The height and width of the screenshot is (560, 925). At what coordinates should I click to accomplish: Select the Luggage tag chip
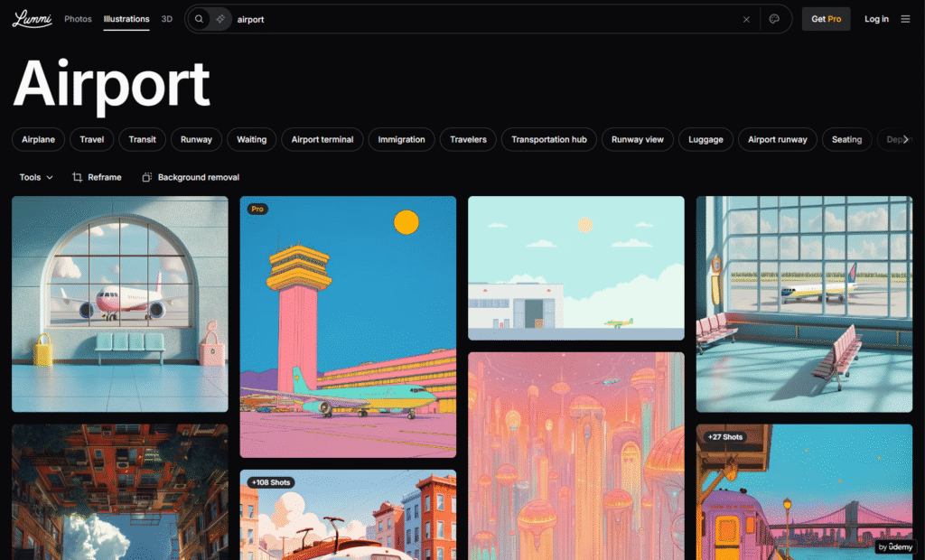pos(705,139)
